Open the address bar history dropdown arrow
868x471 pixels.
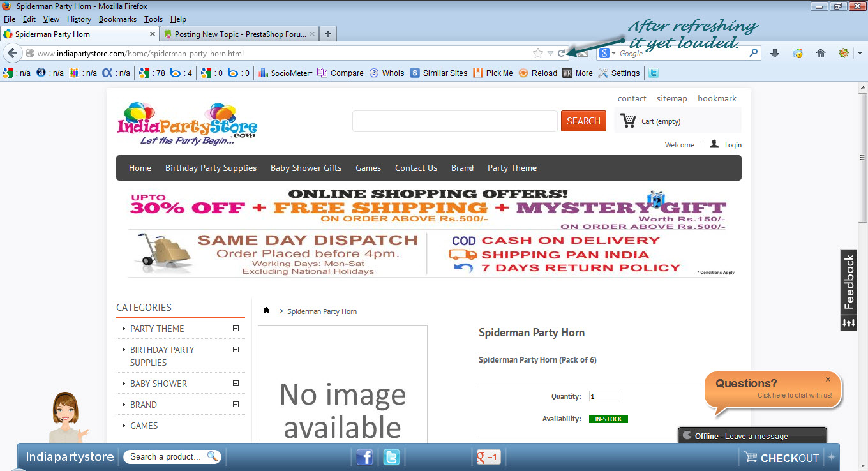550,54
